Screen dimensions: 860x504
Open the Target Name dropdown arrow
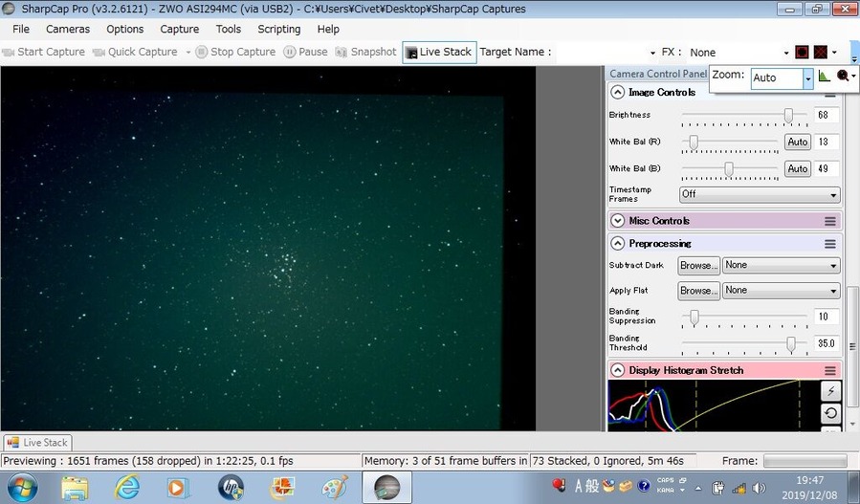coord(652,54)
